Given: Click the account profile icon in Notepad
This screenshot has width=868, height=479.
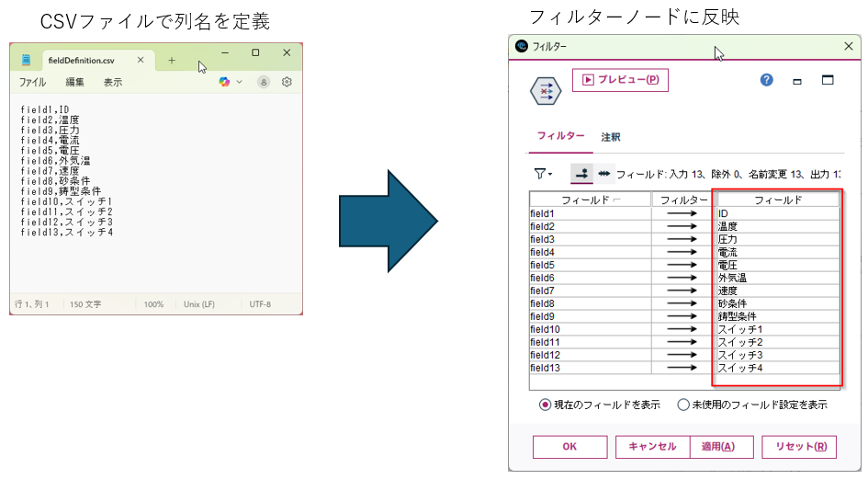Looking at the screenshot, I should tap(264, 82).
